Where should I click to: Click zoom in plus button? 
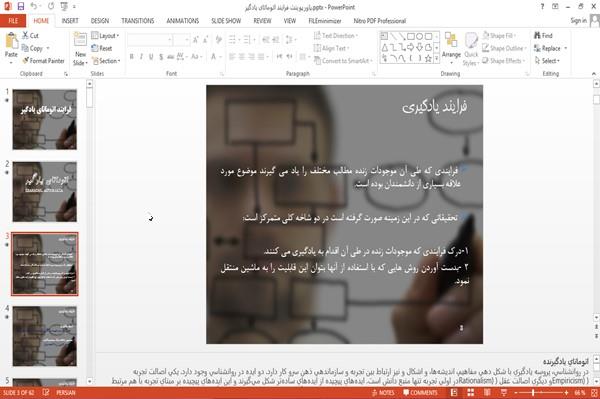click(566, 393)
